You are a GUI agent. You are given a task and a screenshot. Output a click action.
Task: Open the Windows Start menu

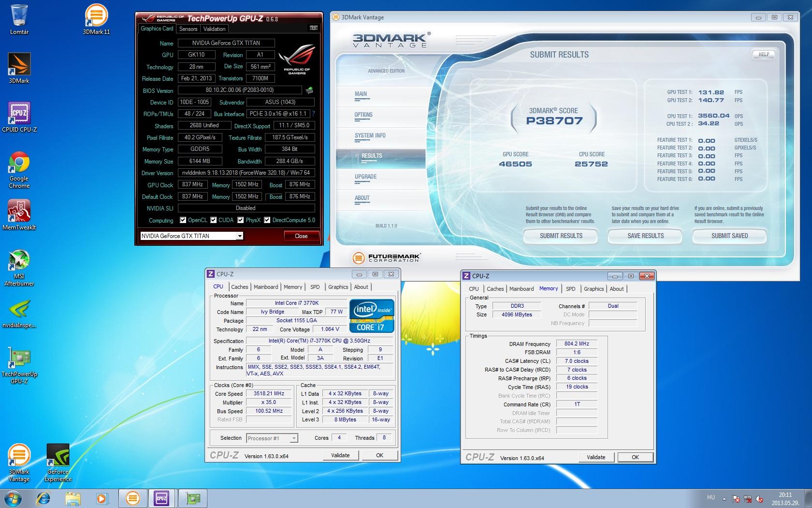(x=13, y=498)
